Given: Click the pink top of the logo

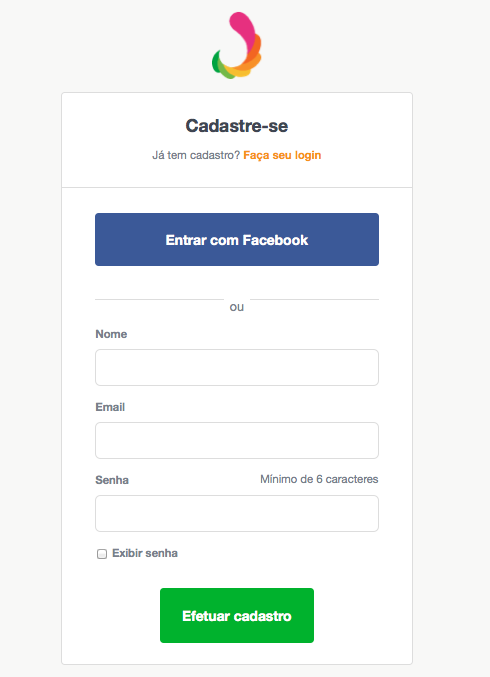Looking at the screenshot, I should (x=243, y=28).
